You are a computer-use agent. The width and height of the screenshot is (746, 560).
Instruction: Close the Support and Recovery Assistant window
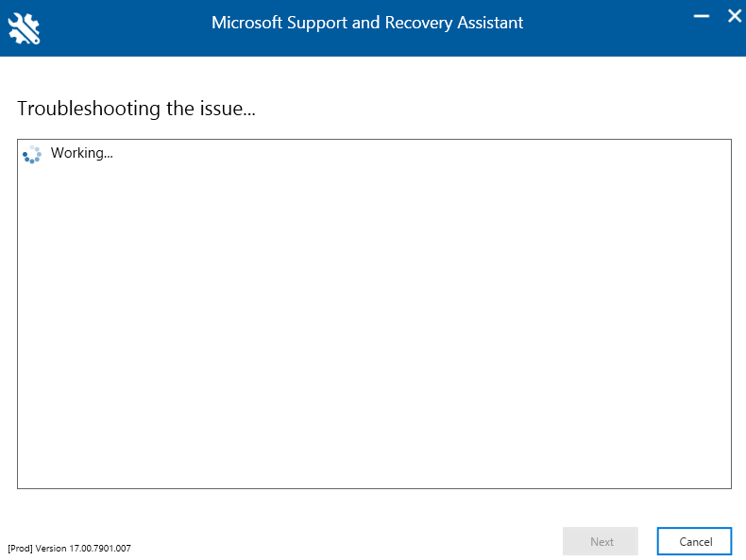click(734, 16)
